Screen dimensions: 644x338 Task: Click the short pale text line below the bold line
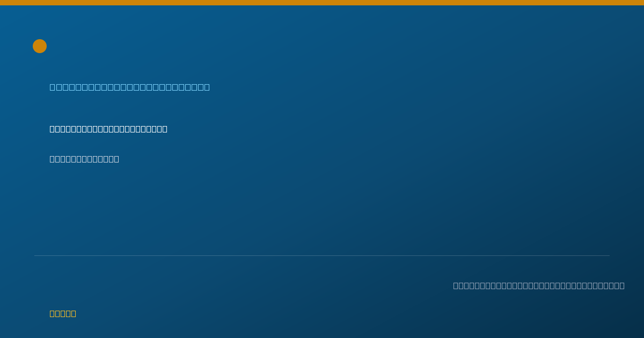tap(84, 159)
